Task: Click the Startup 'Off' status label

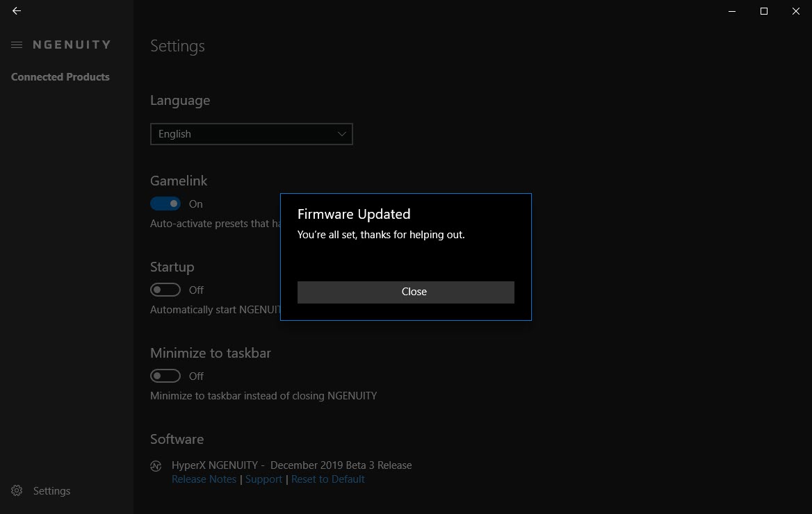Action: [196, 290]
